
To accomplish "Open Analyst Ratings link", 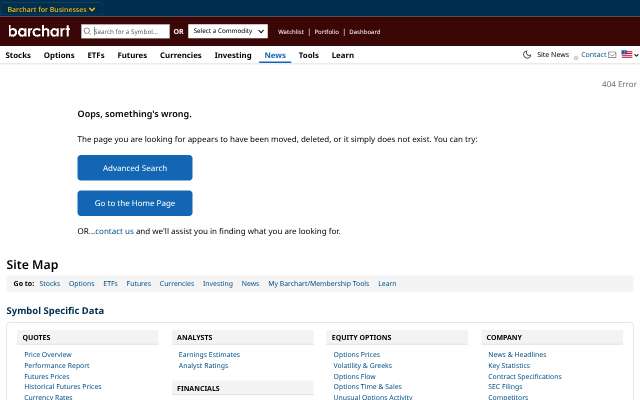I will (203, 366).
